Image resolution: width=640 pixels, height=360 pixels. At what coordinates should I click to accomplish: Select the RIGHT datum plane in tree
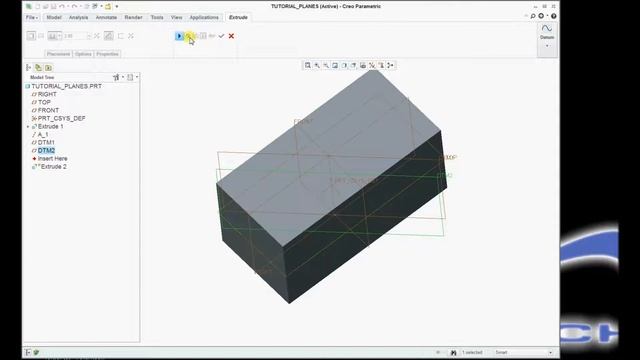click(47, 94)
